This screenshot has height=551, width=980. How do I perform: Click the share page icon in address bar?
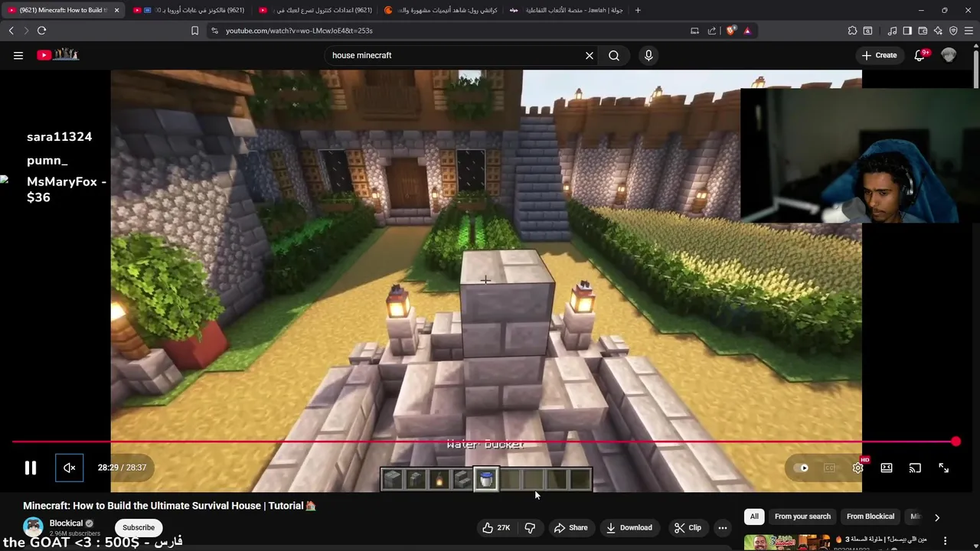(x=712, y=31)
